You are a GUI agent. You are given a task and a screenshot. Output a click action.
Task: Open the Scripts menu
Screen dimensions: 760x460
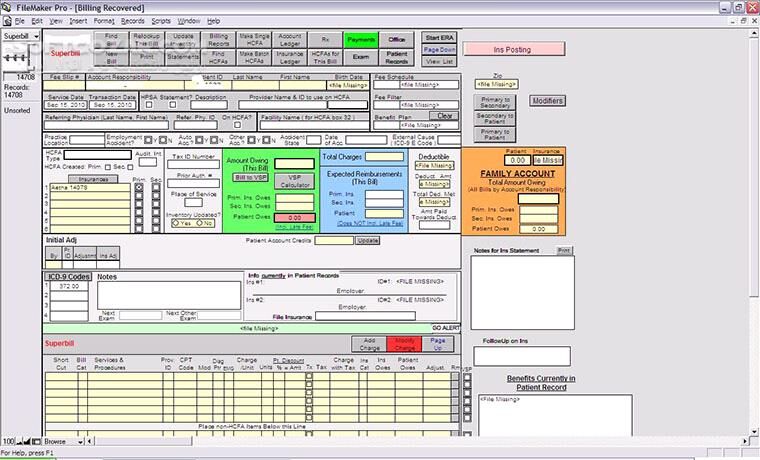coord(160,20)
